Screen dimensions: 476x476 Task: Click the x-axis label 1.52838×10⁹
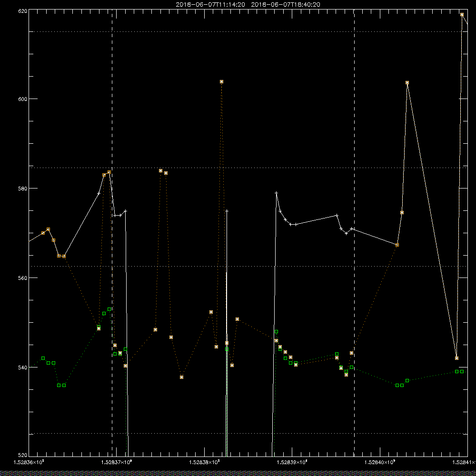click(x=204, y=462)
